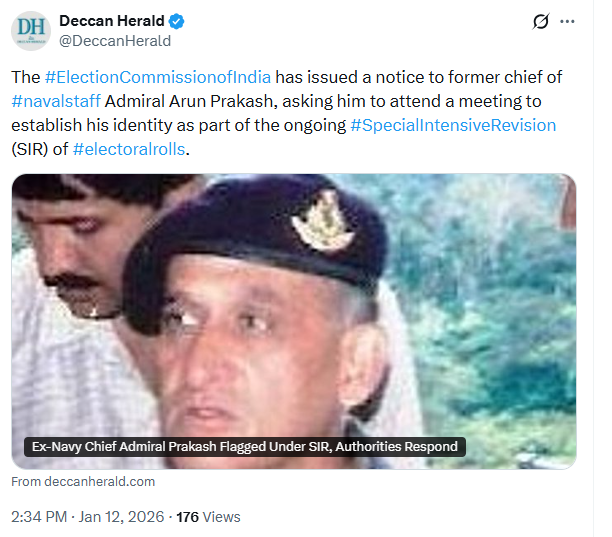Image resolution: width=612 pixels, height=537 pixels.
Task: Select the #SpecialIntensiveRevision hashtag
Action: click(x=452, y=125)
